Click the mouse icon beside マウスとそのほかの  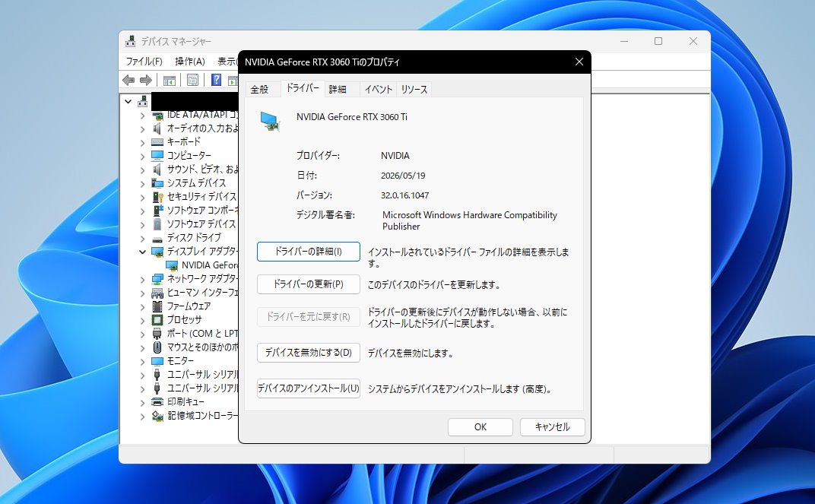(157, 347)
